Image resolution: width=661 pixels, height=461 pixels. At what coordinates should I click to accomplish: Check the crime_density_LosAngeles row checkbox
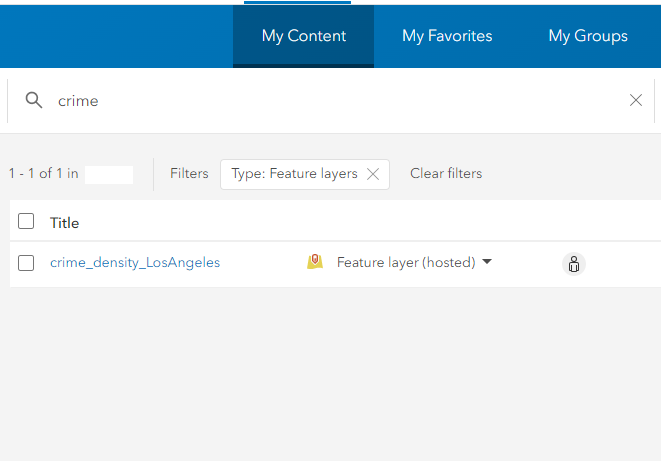click(x=26, y=263)
